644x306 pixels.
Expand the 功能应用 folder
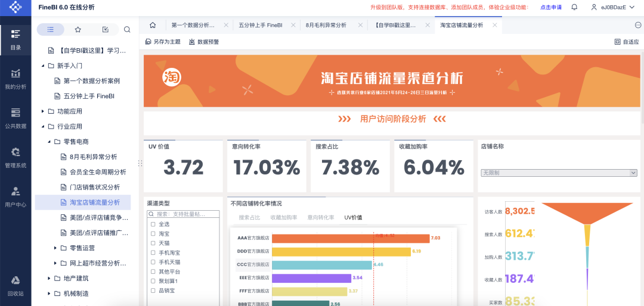click(43, 111)
